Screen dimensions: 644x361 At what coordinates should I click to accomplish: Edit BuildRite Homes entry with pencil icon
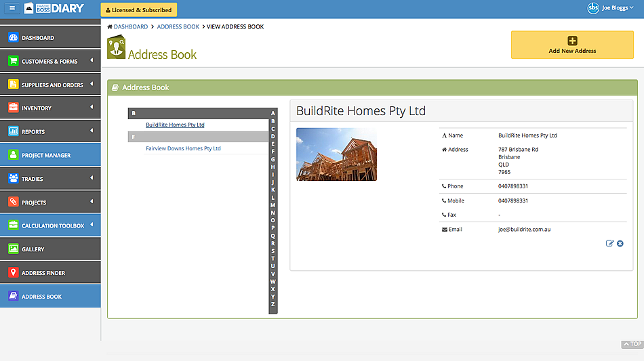(609, 243)
